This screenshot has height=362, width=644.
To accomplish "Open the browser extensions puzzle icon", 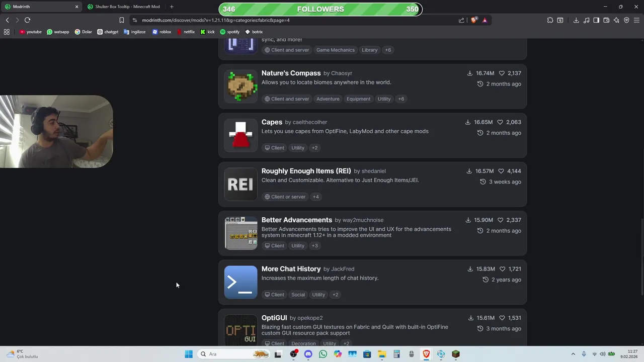I will [x=550, y=20].
